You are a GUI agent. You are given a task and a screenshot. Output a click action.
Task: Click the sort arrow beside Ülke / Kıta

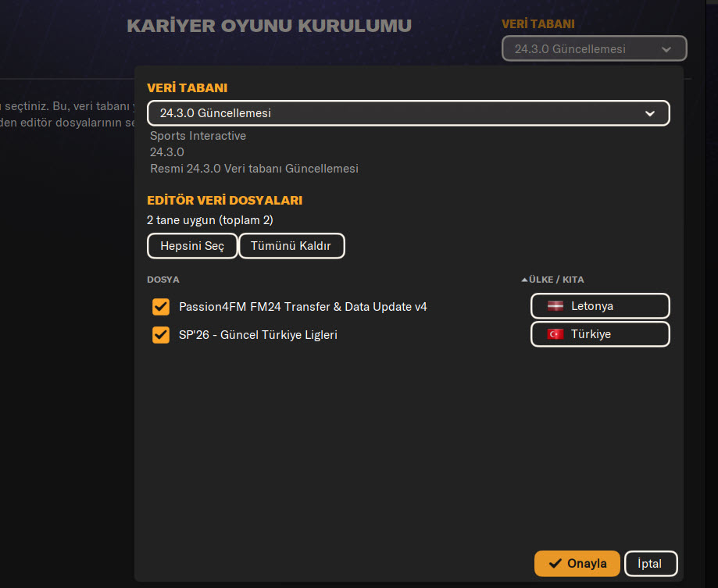click(524, 280)
